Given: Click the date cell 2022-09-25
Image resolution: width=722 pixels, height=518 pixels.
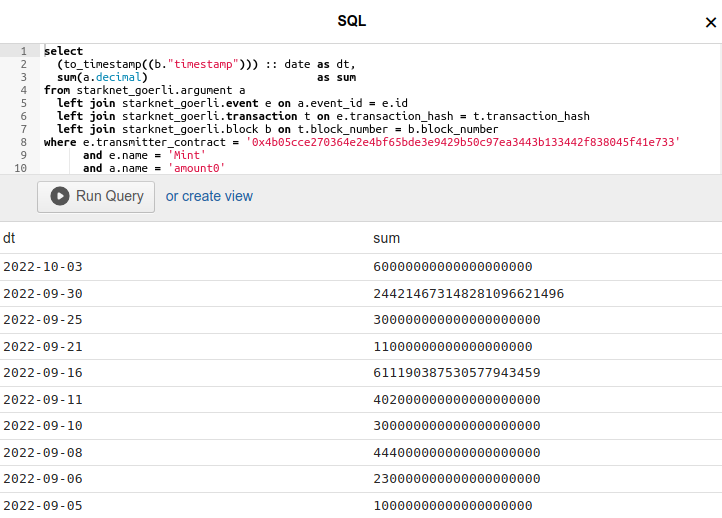Looking at the screenshot, I should [x=43, y=320].
